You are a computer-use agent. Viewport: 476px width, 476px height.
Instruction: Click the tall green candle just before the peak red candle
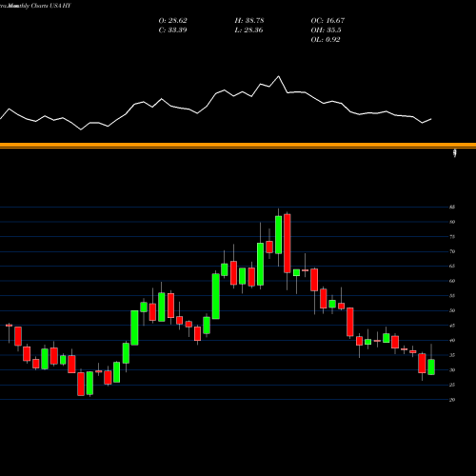coord(279,235)
